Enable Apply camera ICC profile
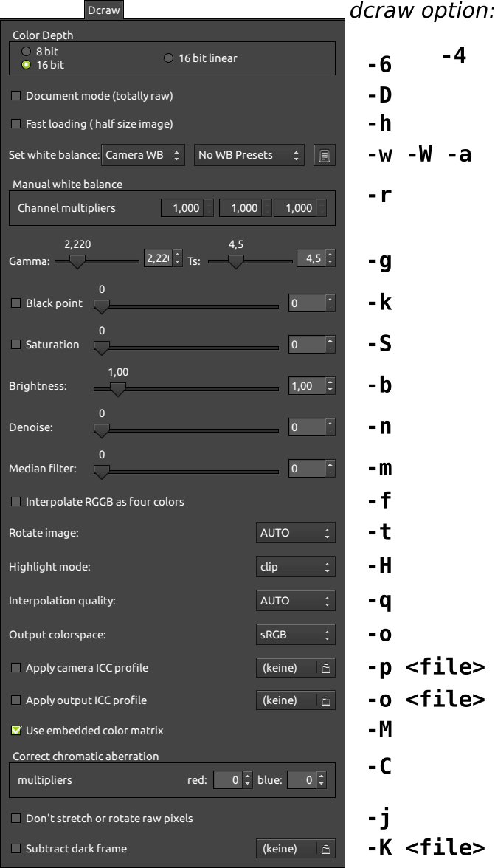The width and height of the screenshot is (495, 868). point(16,668)
